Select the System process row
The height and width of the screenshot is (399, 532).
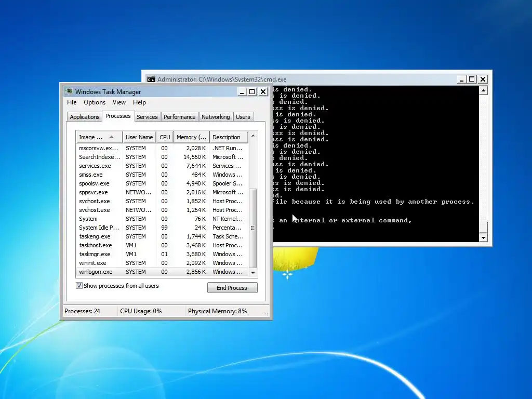point(162,219)
